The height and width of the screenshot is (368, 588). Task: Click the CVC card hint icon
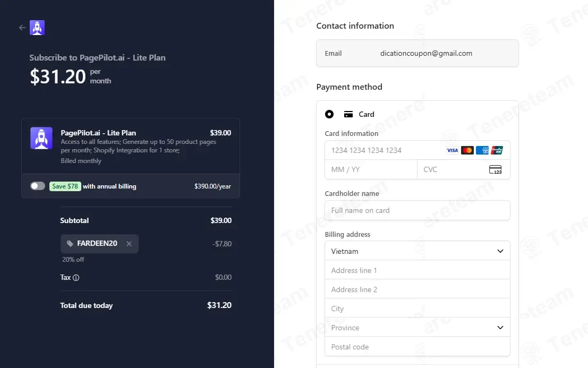tap(496, 169)
